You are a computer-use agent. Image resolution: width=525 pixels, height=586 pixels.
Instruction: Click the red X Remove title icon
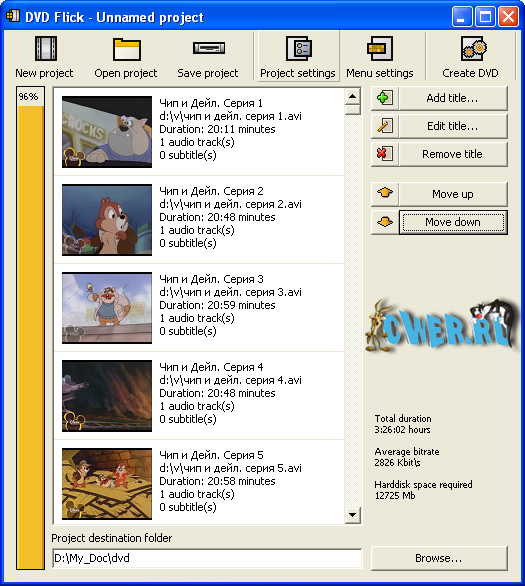385,154
